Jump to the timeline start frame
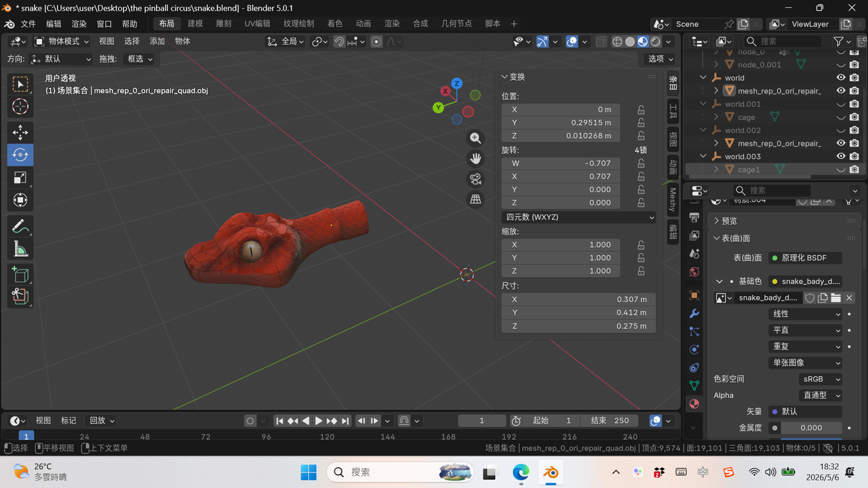This screenshot has width=868, height=488. pyautogui.click(x=279, y=421)
